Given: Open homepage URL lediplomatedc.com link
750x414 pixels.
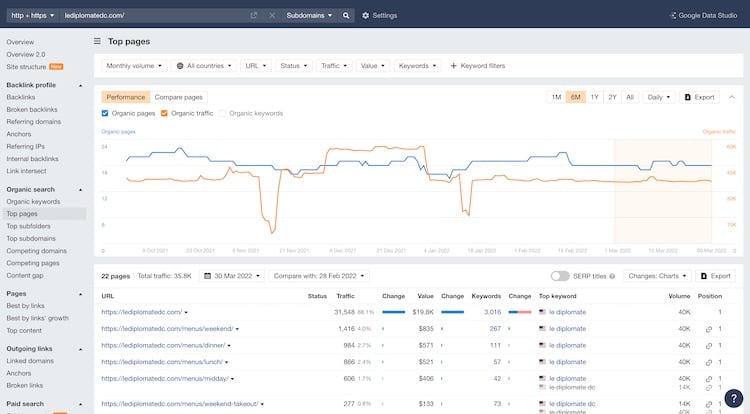Looking at the screenshot, I should 142,312.
